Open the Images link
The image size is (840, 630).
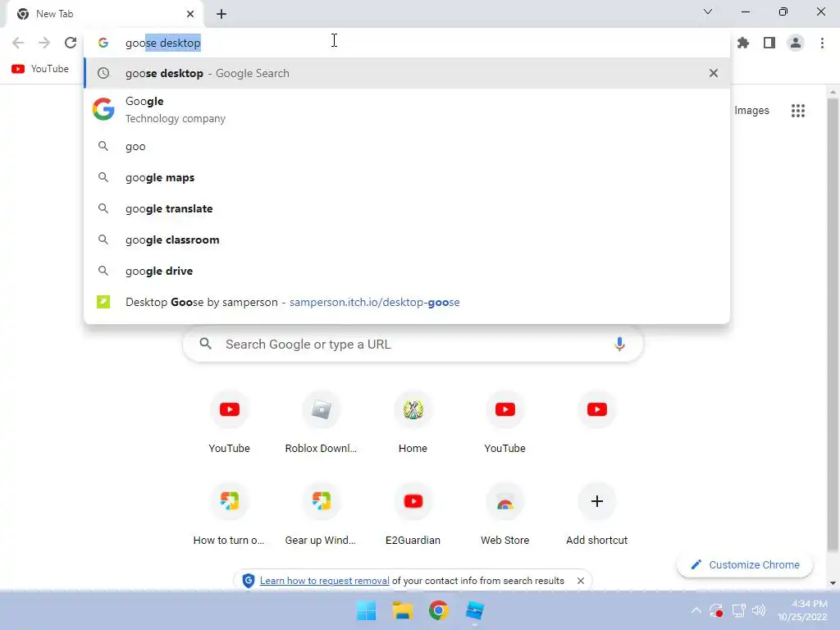pyautogui.click(x=751, y=111)
